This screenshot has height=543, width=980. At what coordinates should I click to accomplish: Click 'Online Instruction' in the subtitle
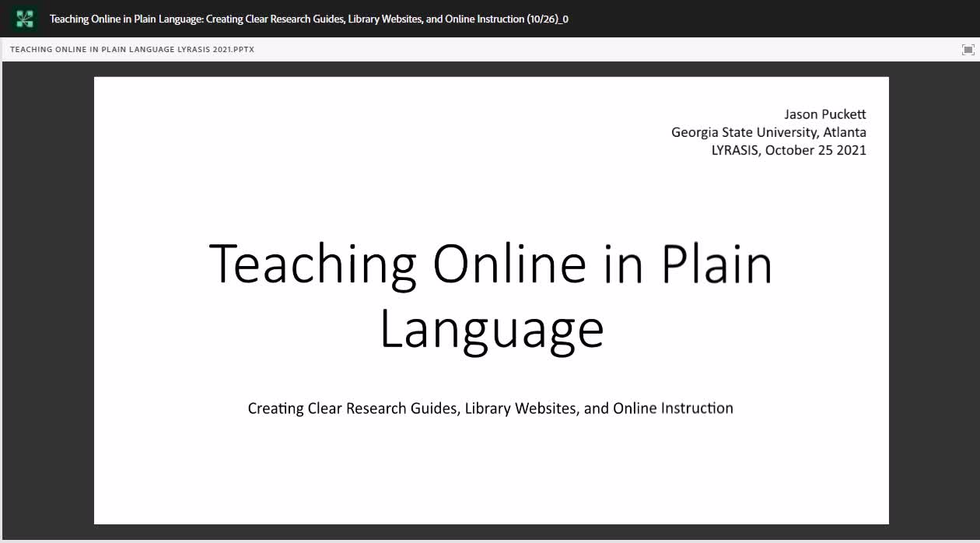pyautogui.click(x=673, y=408)
